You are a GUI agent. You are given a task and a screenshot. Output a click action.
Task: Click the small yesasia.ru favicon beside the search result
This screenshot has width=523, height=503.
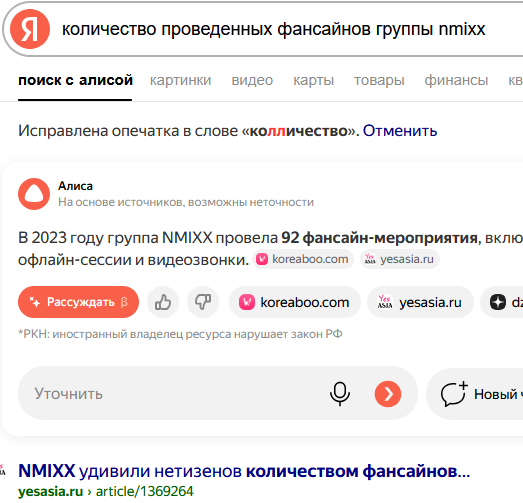[x=3, y=471]
